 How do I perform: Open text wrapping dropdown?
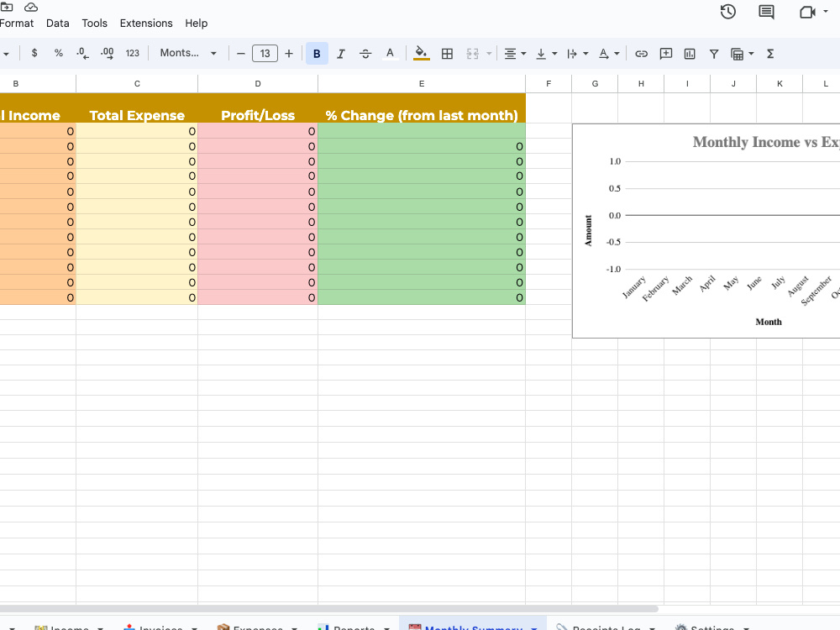click(578, 54)
